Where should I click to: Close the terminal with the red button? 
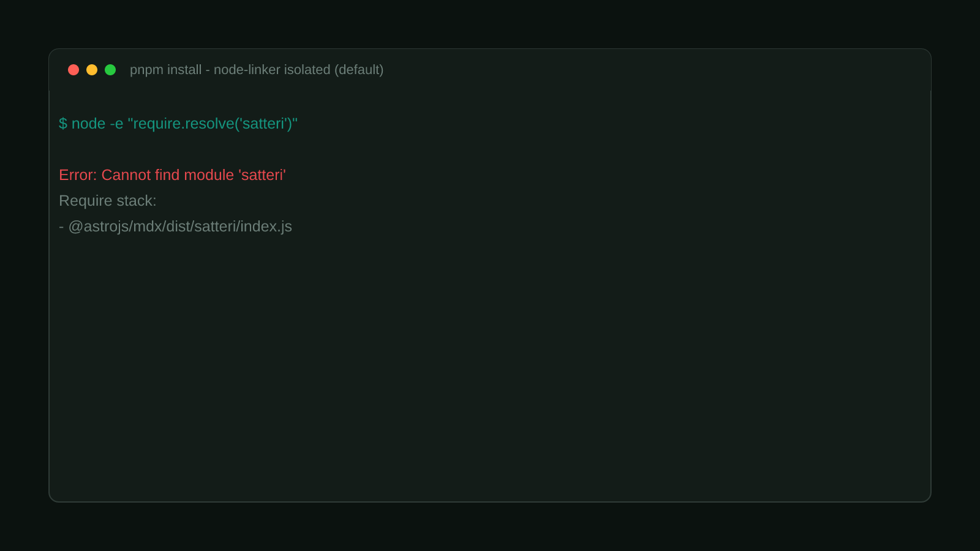tap(73, 70)
